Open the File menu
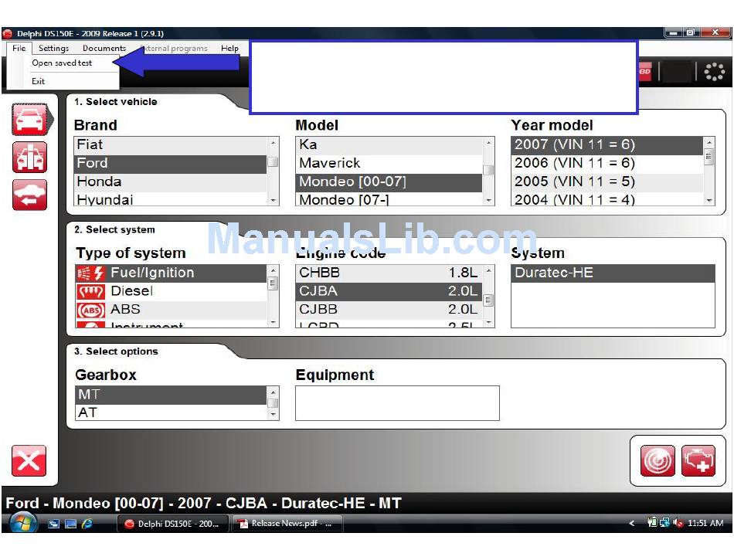Image resolution: width=734 pixels, height=560 pixels. coord(19,48)
